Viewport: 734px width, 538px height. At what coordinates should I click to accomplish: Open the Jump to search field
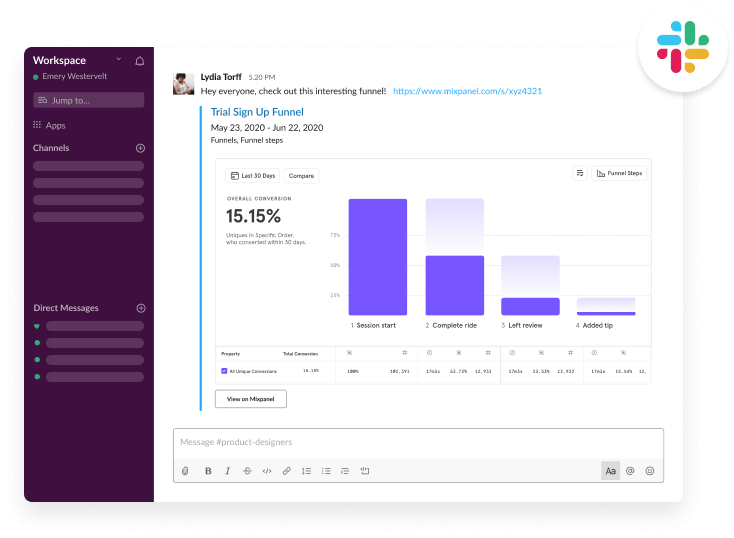(x=88, y=100)
